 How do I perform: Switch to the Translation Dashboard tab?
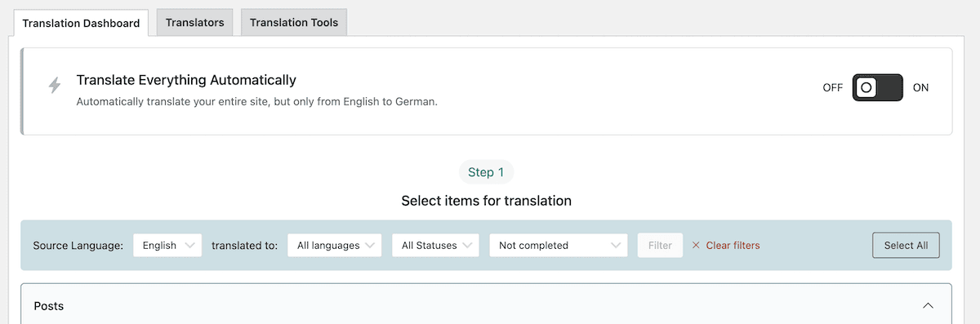click(81, 23)
